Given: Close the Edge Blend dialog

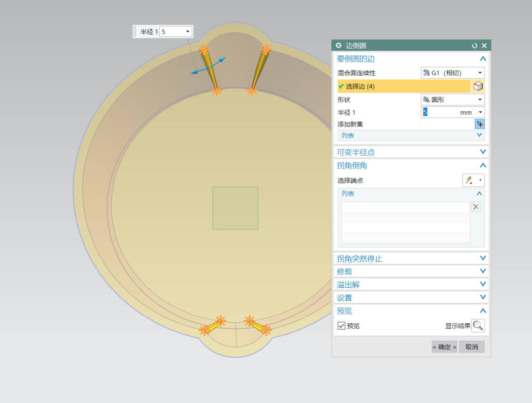Looking at the screenshot, I should coord(484,45).
